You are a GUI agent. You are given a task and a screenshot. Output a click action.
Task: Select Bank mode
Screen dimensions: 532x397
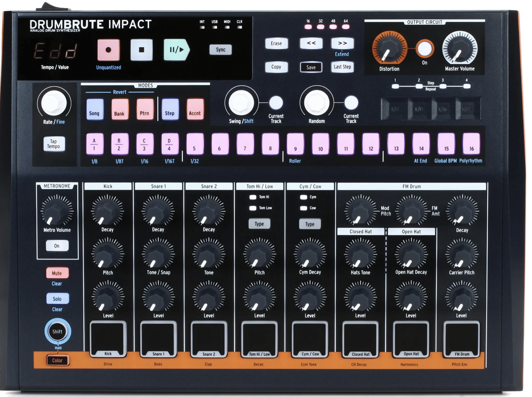119,109
